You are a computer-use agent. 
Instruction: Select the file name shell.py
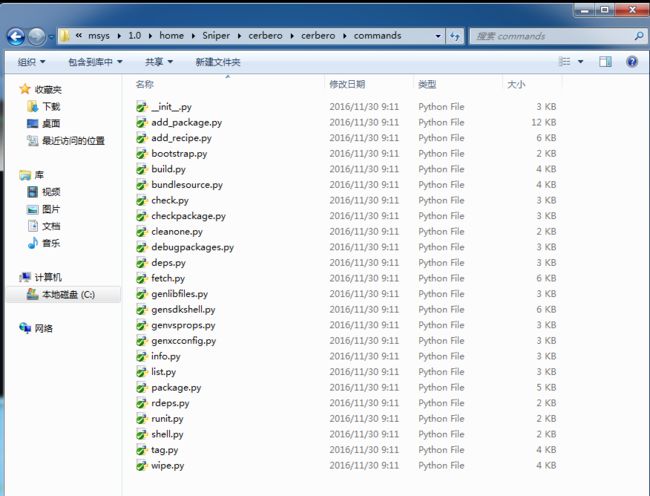167,434
